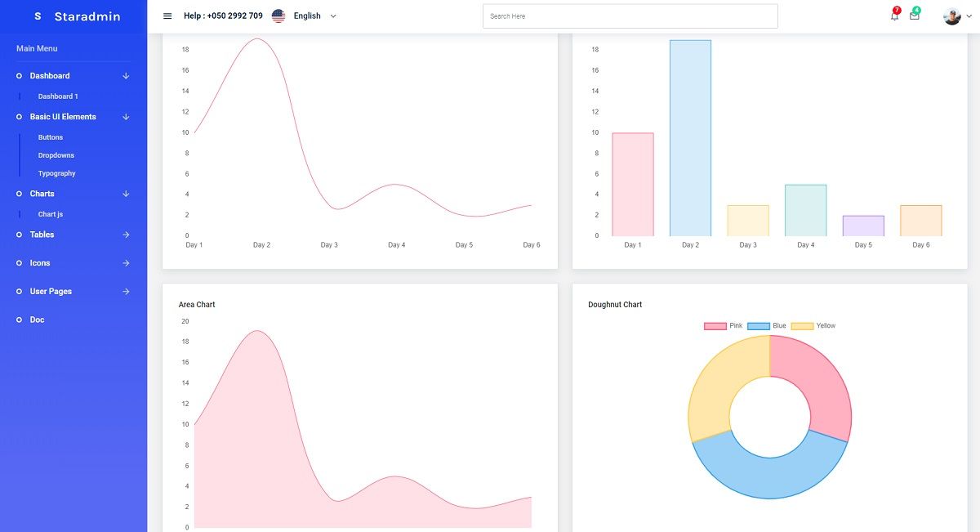This screenshot has width=980, height=532.
Task: Click the Doughnut Chart title
Action: point(615,305)
